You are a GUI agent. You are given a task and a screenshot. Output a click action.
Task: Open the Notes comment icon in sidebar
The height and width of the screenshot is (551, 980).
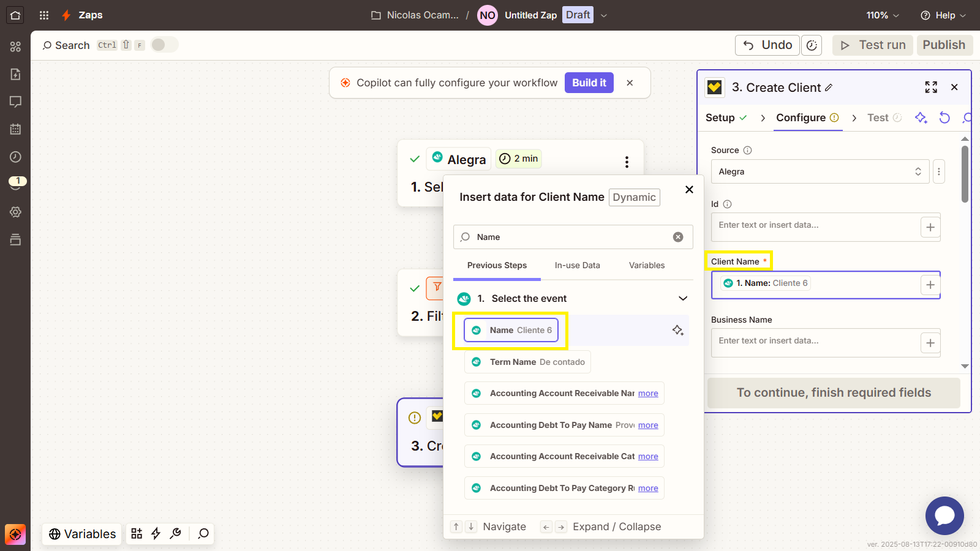click(15, 102)
